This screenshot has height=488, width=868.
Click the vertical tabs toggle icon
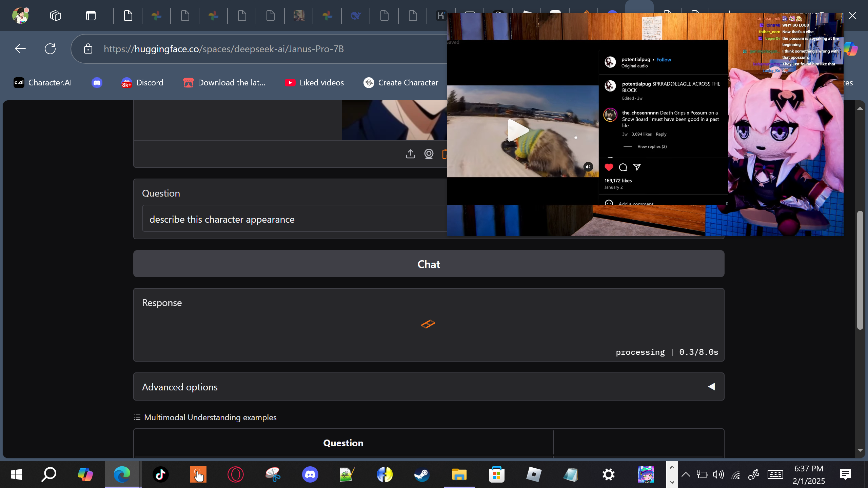[91, 16]
